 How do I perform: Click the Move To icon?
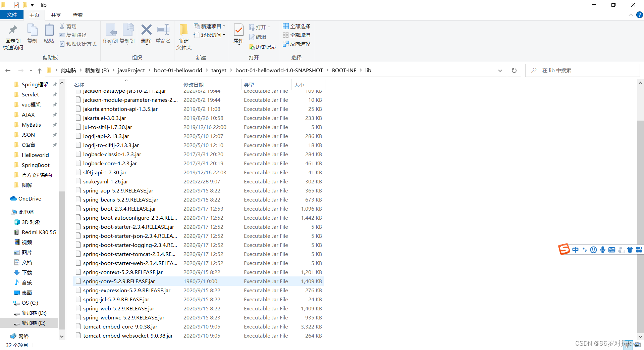tap(110, 30)
